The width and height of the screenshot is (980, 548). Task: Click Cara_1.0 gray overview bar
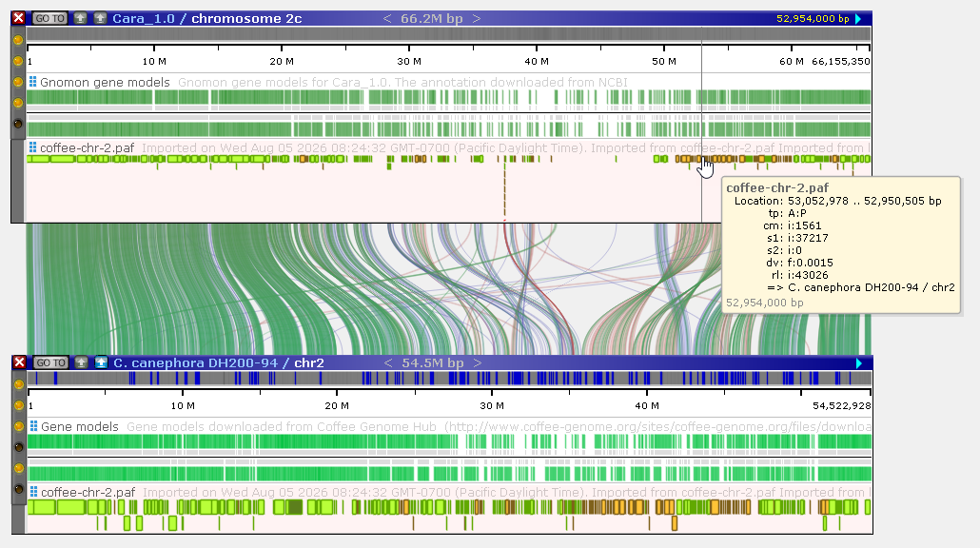click(448, 34)
